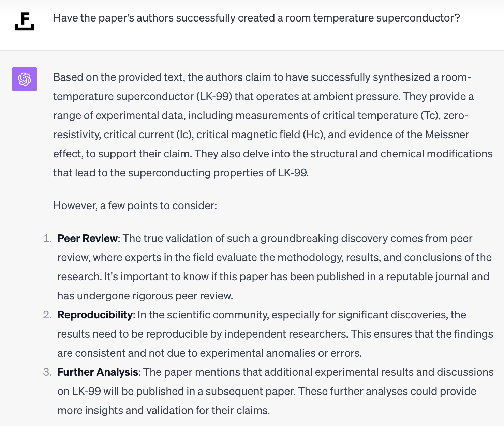This screenshot has width=504, height=426.
Task: Click the bold "Further Analysis" heading
Action: tap(98, 372)
